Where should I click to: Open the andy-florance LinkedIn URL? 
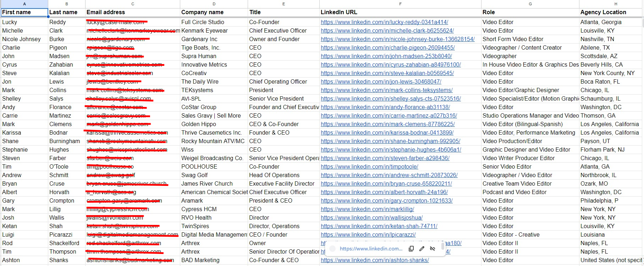coord(385,107)
